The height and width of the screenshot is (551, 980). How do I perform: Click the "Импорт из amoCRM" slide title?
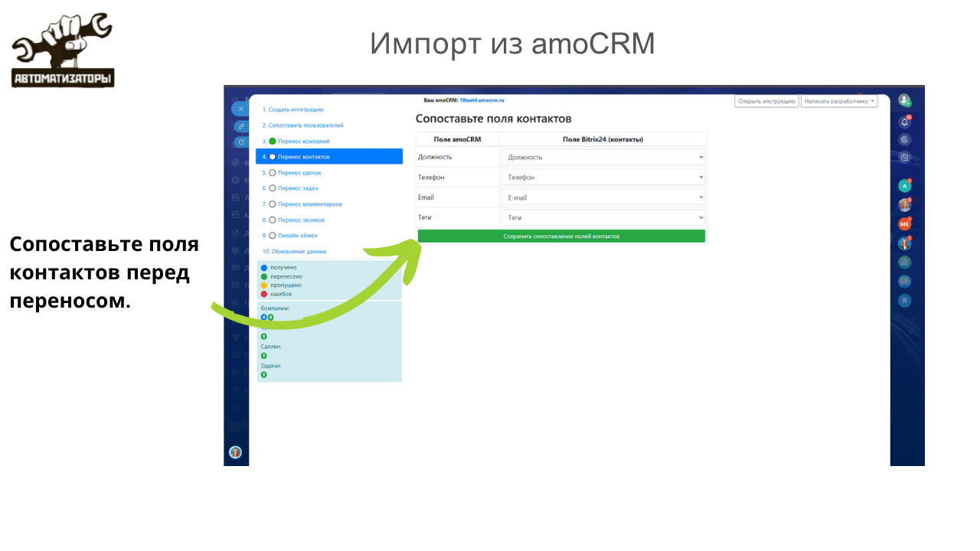[512, 44]
